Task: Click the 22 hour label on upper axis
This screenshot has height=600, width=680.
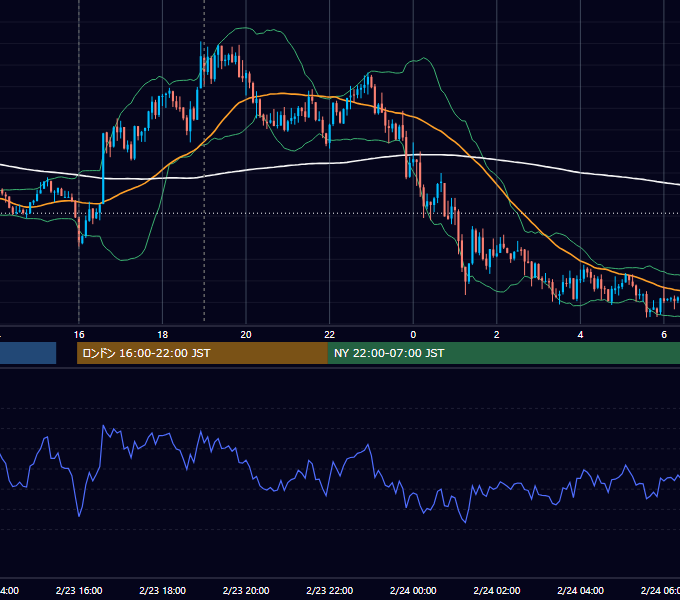Action: pos(330,335)
